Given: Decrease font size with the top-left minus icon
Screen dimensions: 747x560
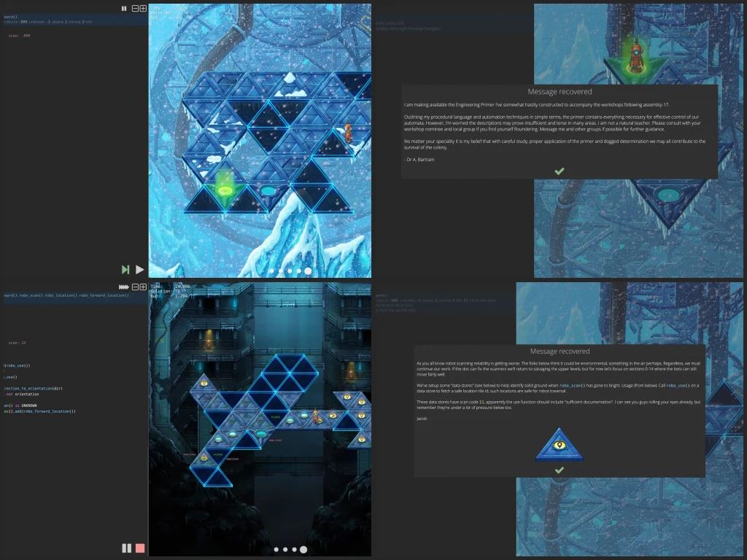Looking at the screenshot, I should point(135,8).
